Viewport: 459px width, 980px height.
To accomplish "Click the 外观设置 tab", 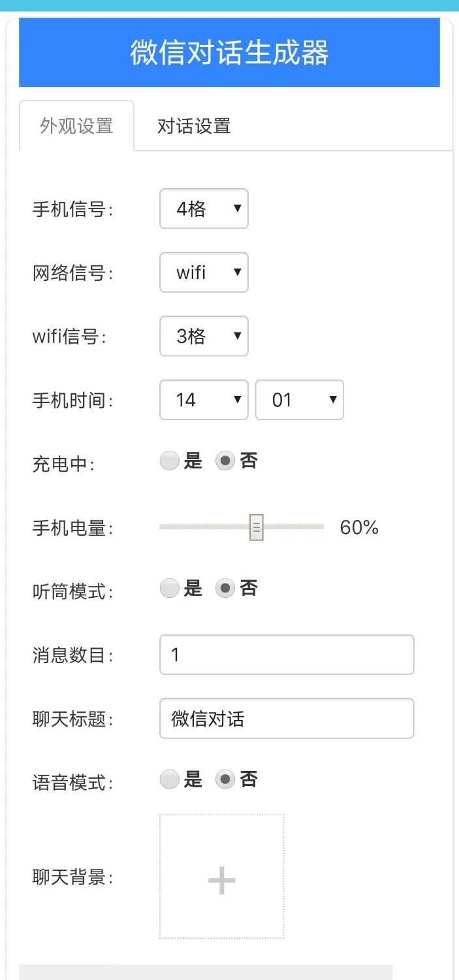I will point(76,125).
